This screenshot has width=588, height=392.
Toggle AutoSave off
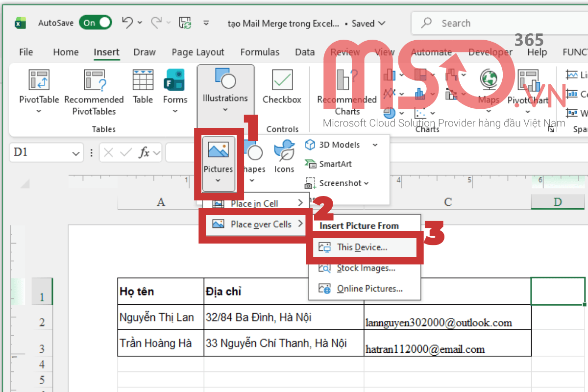click(x=95, y=23)
